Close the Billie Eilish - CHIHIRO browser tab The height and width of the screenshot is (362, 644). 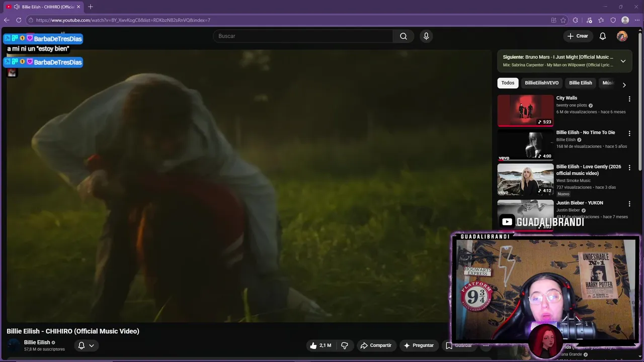(x=78, y=7)
